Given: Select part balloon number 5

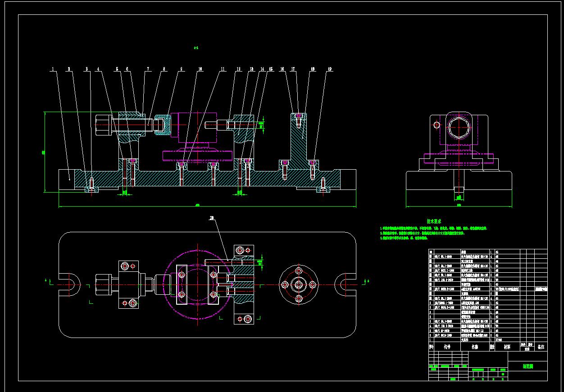Looking at the screenshot, I should [x=117, y=69].
